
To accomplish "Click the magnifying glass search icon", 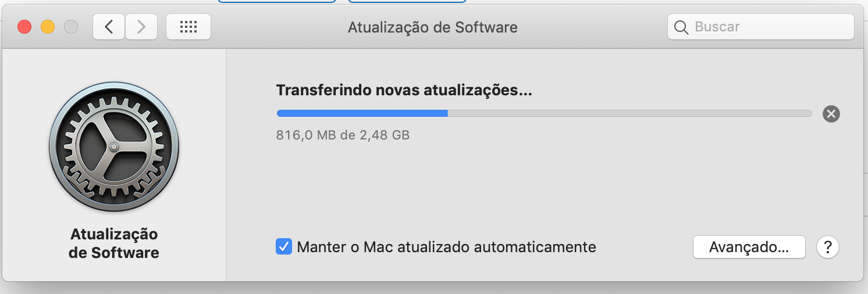I will pos(681,27).
